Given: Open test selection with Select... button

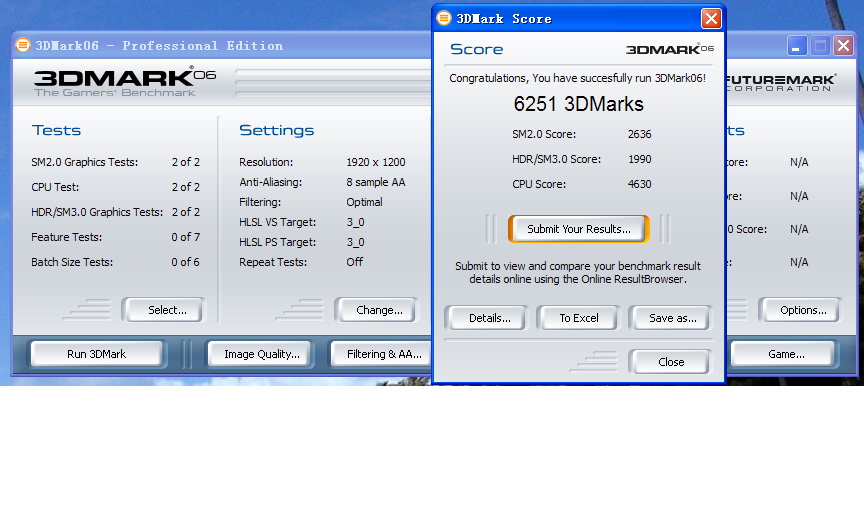Looking at the screenshot, I should 167,310.
